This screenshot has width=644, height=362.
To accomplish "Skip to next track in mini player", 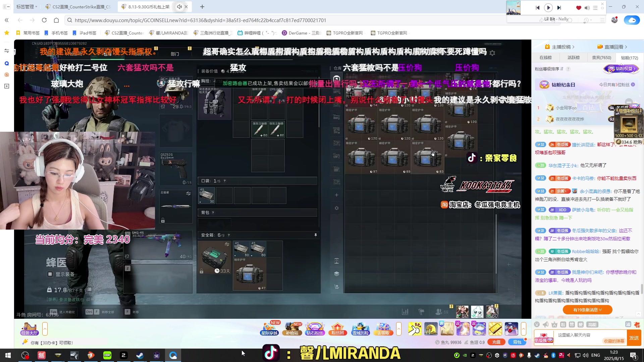I will [x=559, y=8].
